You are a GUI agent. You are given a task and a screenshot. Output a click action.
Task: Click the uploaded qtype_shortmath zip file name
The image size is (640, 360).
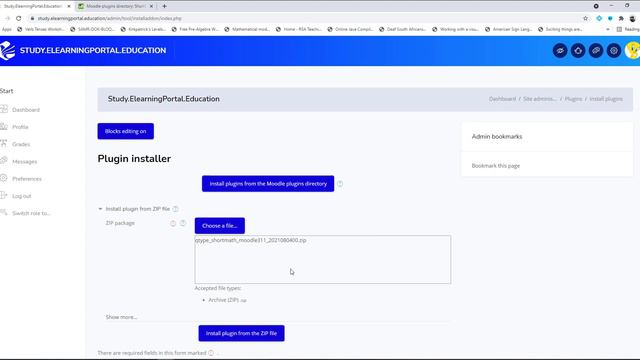click(x=251, y=240)
